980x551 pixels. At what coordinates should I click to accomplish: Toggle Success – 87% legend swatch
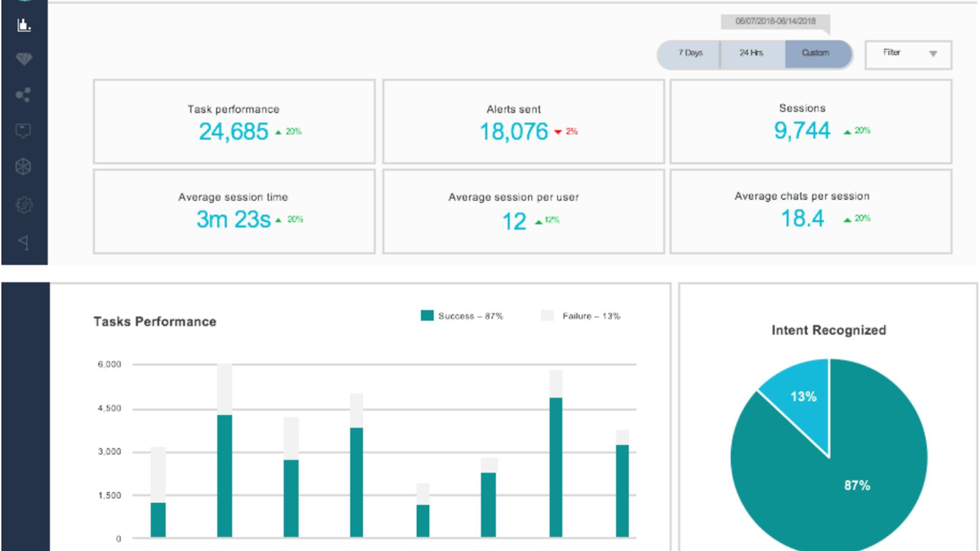coord(427,316)
